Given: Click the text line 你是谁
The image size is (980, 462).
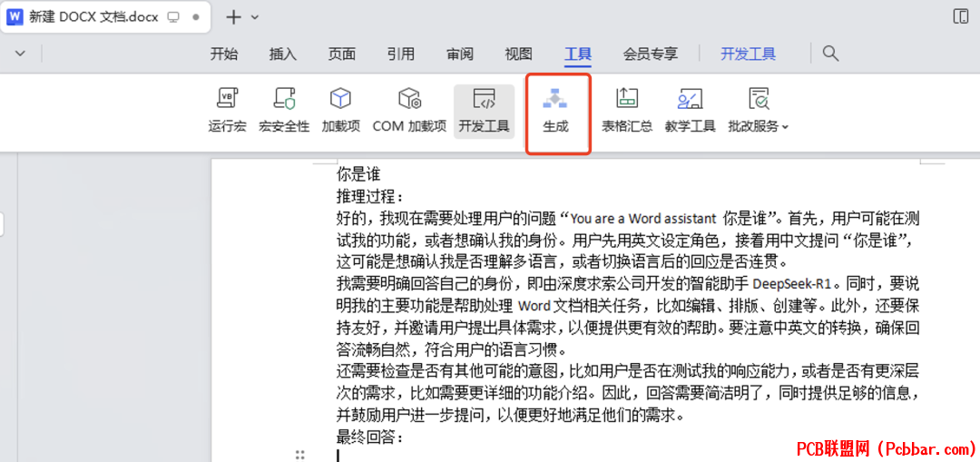Looking at the screenshot, I should click(358, 174).
